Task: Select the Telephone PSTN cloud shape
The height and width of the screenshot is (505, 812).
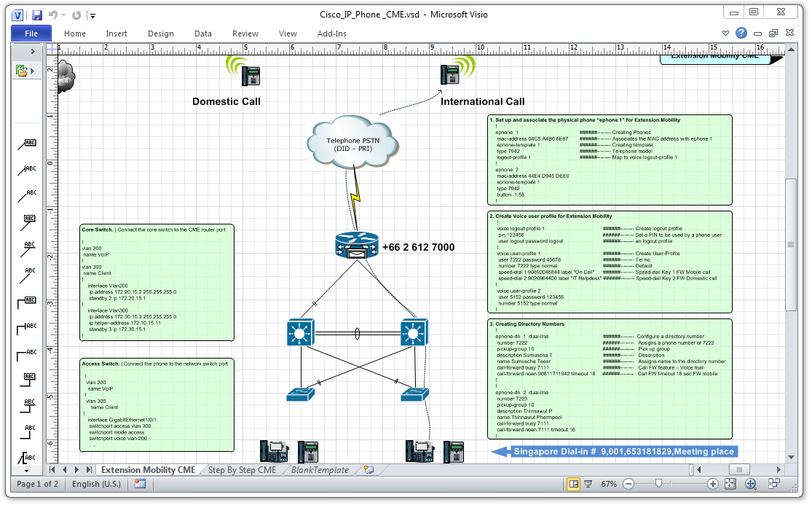Action: tap(353, 142)
